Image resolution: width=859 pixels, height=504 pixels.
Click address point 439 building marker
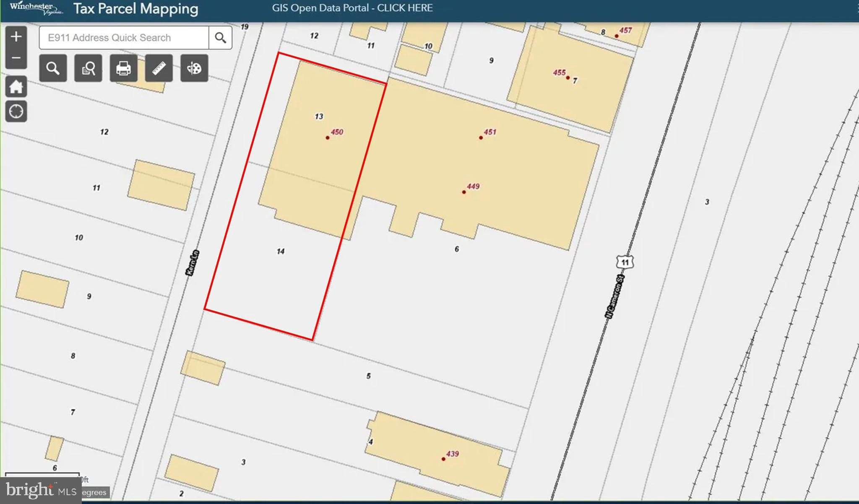pos(443,459)
